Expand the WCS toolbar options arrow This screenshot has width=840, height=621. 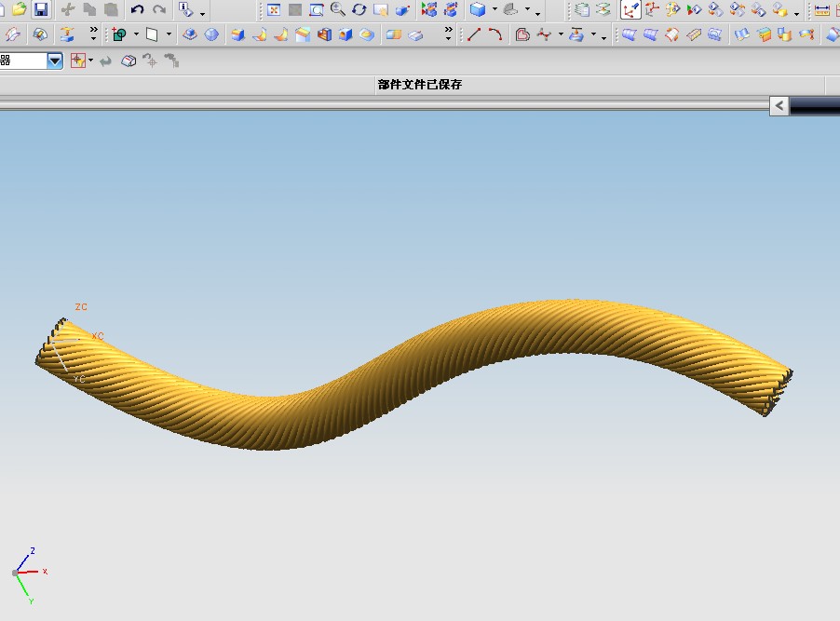796,13
